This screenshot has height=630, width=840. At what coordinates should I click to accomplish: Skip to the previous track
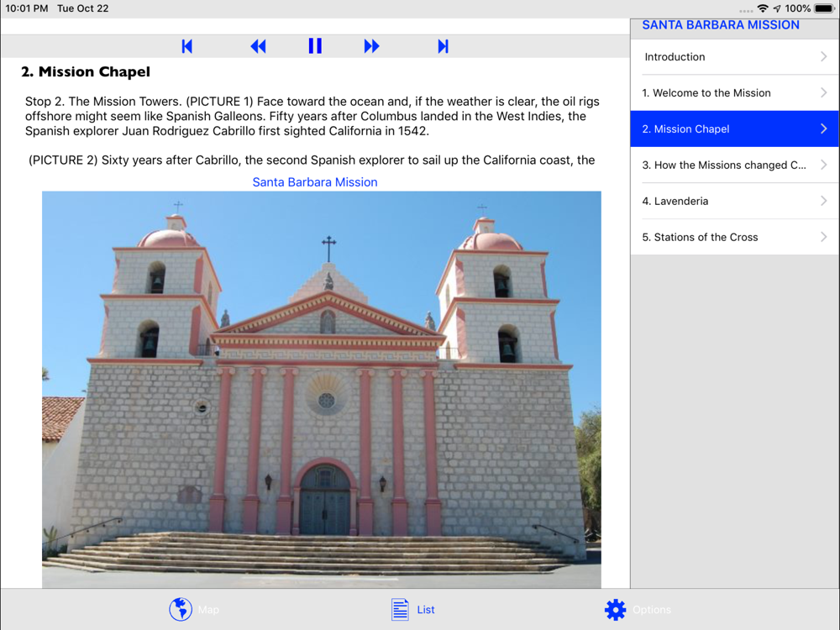pyautogui.click(x=187, y=46)
